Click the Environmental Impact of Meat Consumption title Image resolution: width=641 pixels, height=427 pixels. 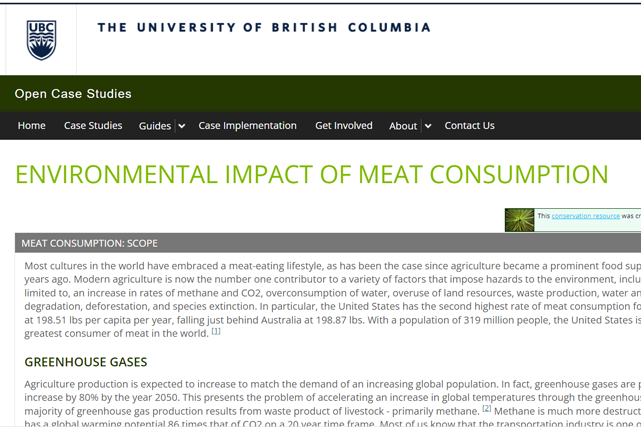pos(312,174)
